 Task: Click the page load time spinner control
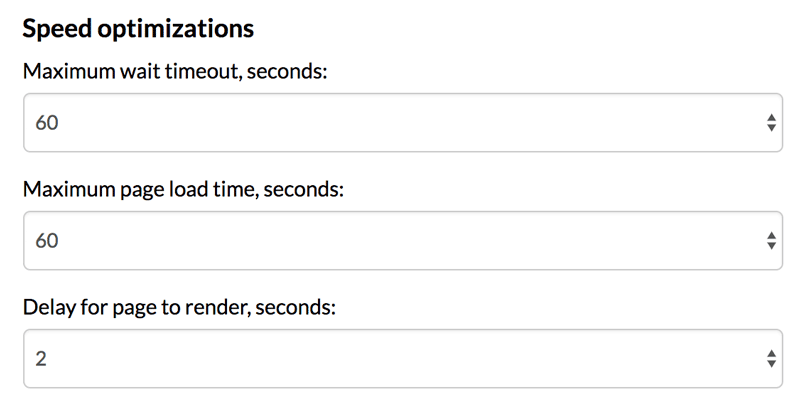click(771, 241)
